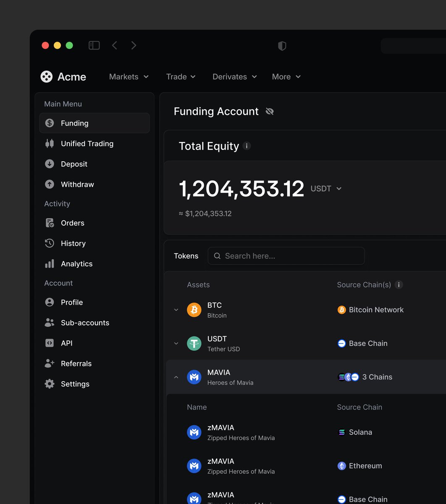Open Unified Trading from sidebar
Screen dimensions: 446x504
point(87,144)
